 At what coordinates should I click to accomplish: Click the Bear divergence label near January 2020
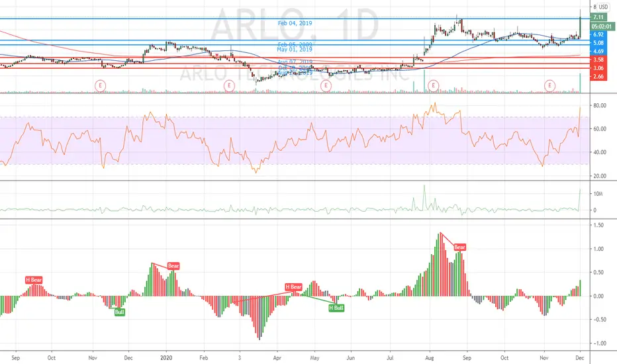tap(173, 266)
